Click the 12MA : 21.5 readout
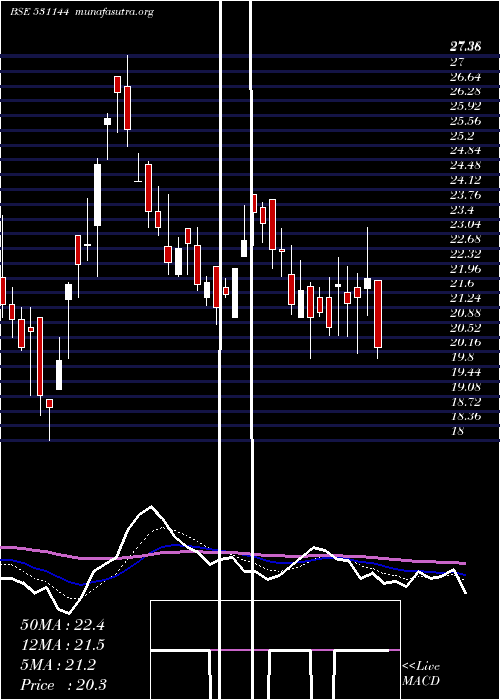This screenshot has width=500, height=700. (x=62, y=645)
